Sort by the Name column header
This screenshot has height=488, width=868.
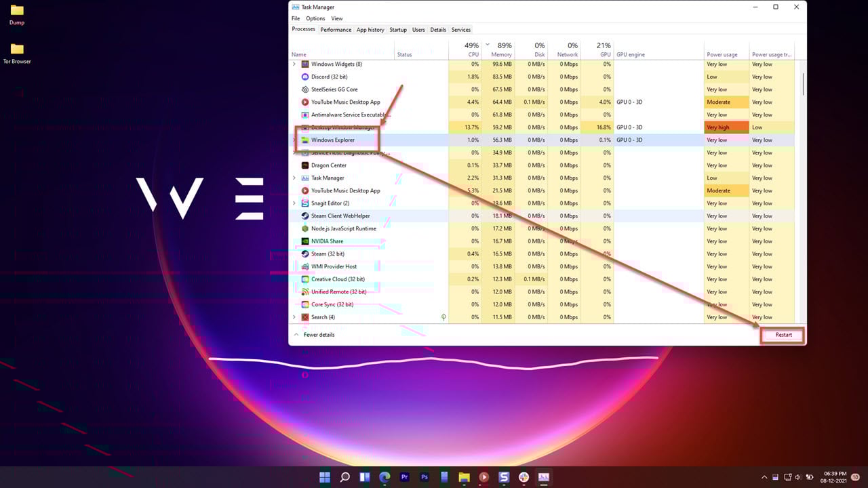click(x=342, y=49)
